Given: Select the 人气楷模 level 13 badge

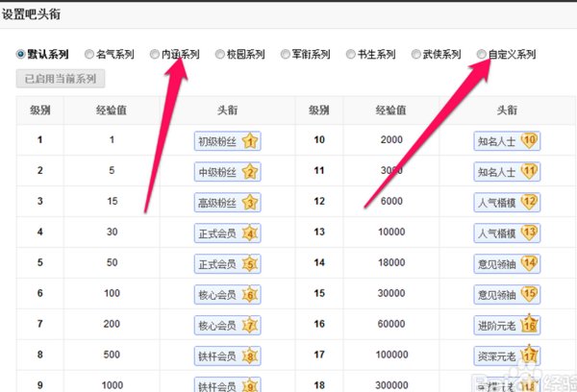Looking at the screenshot, I should point(507,233).
